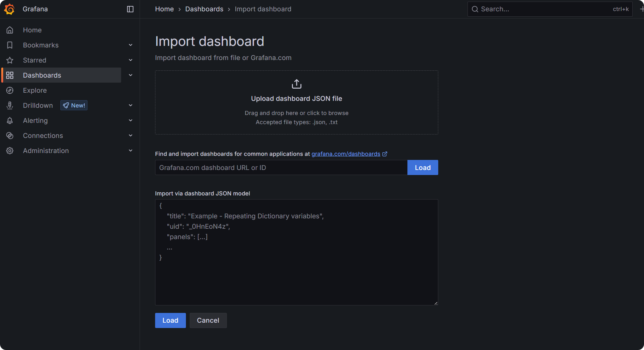Click the Cancel button
Image resolution: width=644 pixels, height=350 pixels.
click(x=208, y=320)
